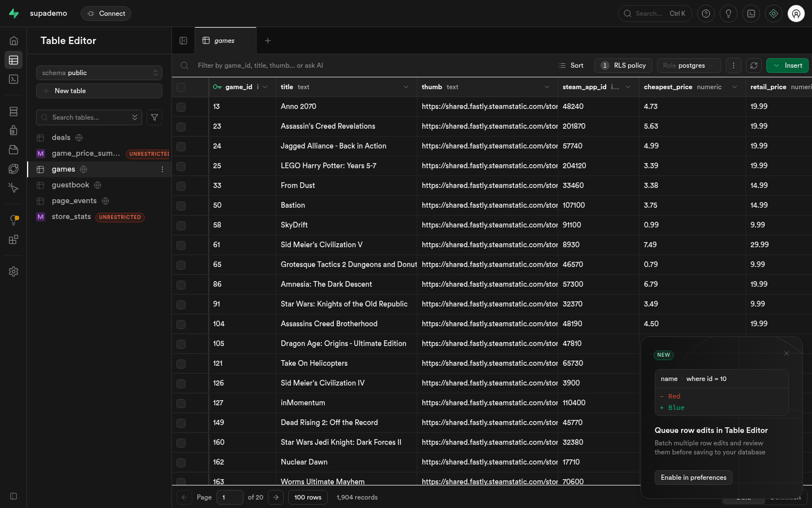Viewport: 812px width, 508px height.
Task: Change the 100 rows page size
Action: coord(308,497)
